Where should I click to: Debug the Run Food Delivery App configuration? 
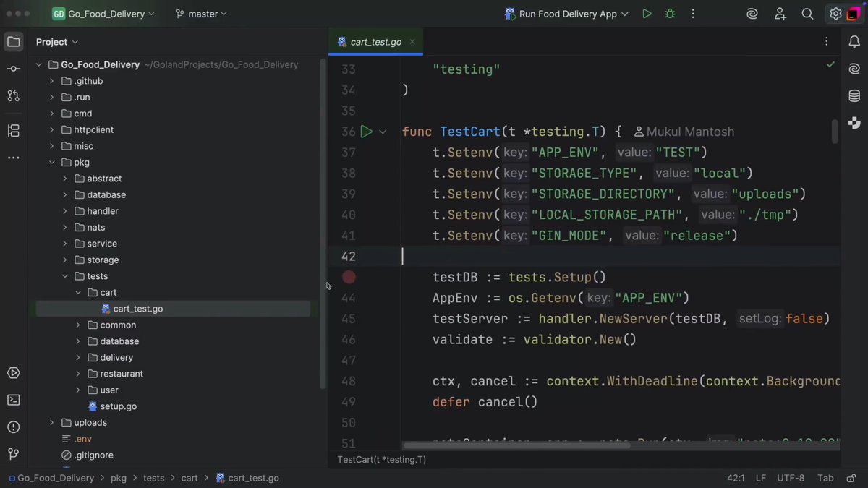670,14
